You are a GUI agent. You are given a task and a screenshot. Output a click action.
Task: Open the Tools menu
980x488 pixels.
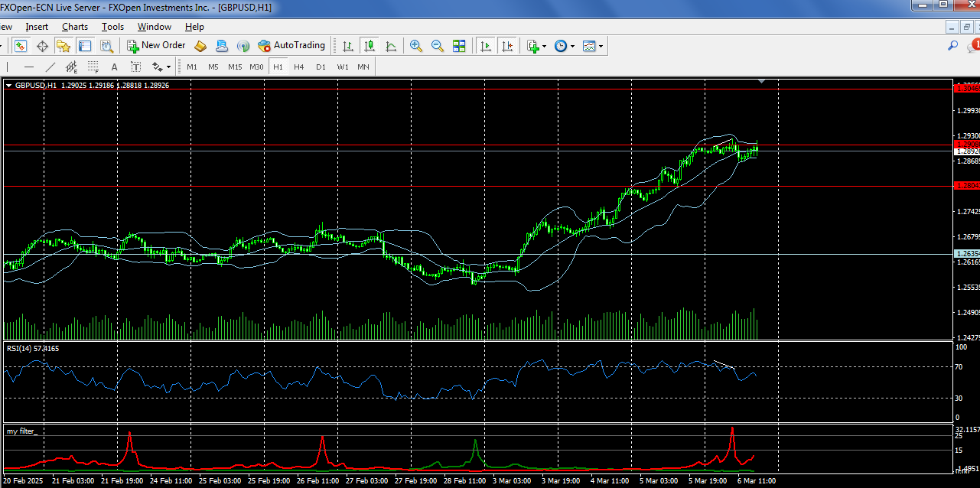pyautogui.click(x=112, y=27)
